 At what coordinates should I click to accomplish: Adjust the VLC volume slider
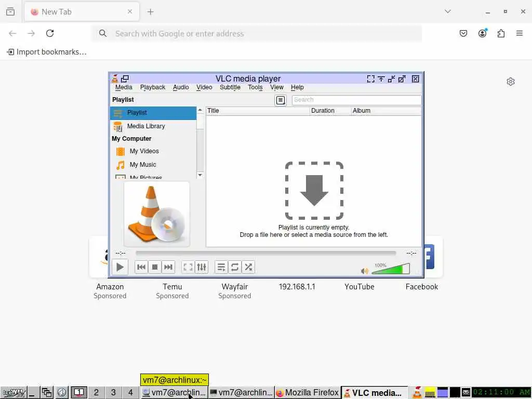pos(391,269)
